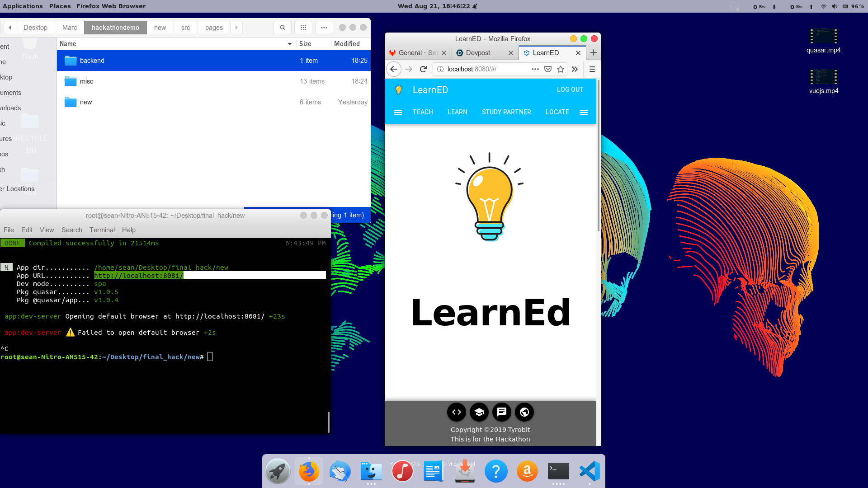Click the code brackets icon in footer
Image resolution: width=868 pixels, height=488 pixels.
click(457, 412)
